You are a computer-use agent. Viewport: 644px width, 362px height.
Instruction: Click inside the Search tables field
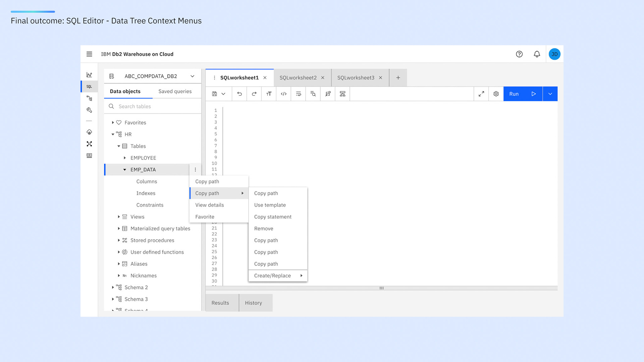click(x=148, y=106)
